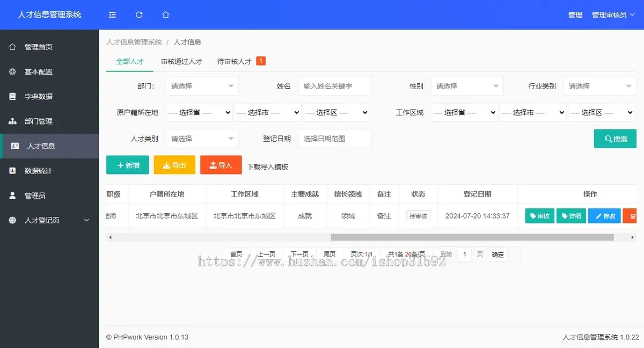Screen dimensions: 644x348
Task: Click the orange 导入 import button
Action: pos(221,165)
